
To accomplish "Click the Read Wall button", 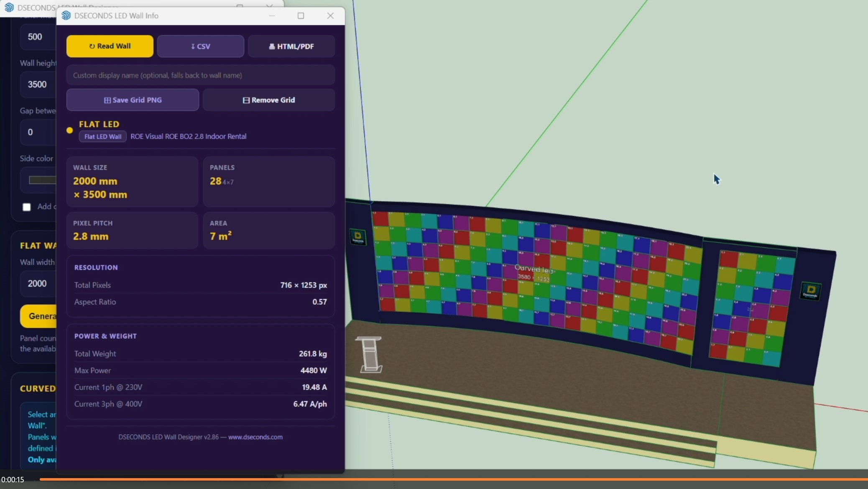I will click(x=110, y=46).
